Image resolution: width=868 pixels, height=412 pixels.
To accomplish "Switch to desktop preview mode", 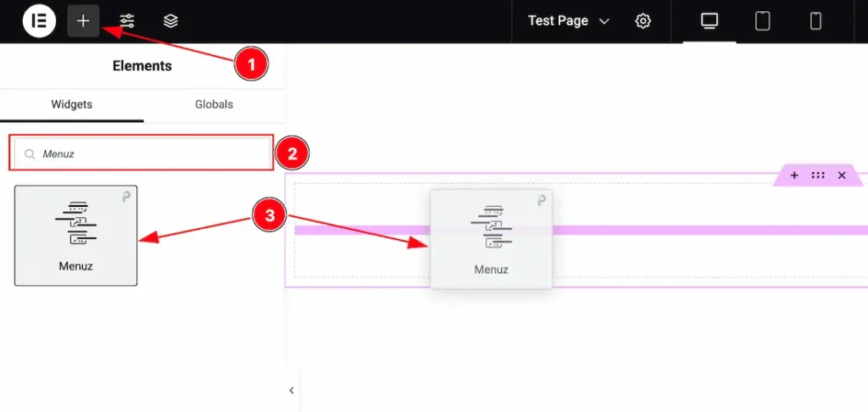I will [709, 21].
